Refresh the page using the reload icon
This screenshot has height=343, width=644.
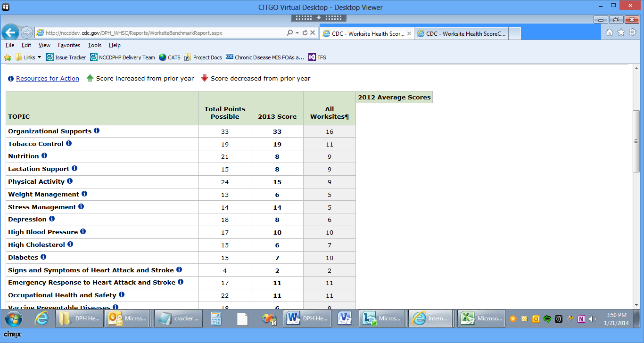[x=305, y=33]
